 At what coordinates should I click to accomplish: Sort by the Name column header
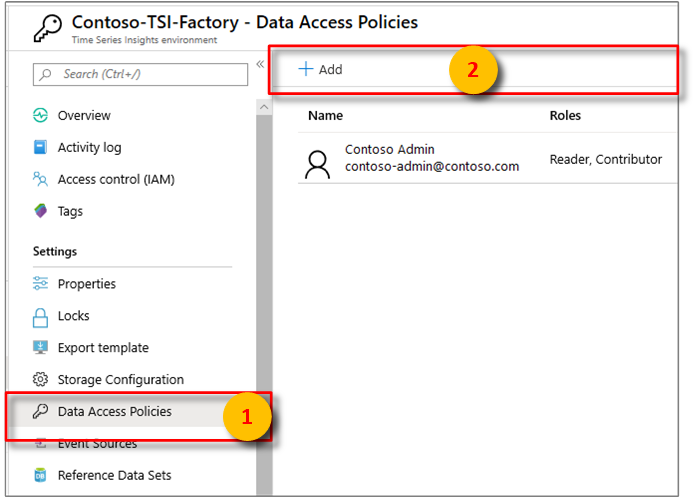click(x=325, y=116)
